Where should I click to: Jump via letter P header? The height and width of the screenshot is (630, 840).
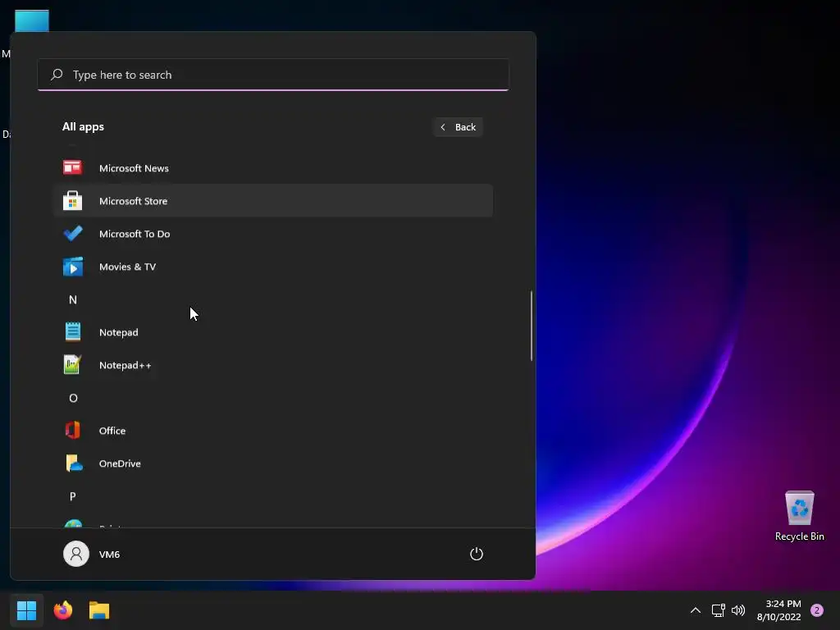click(73, 496)
